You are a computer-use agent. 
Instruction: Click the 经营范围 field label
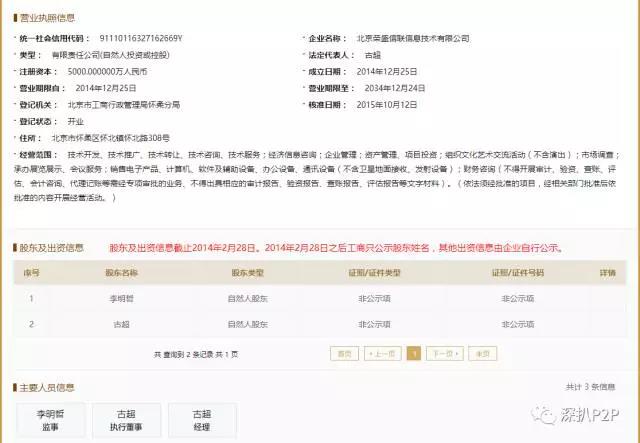click(38, 155)
